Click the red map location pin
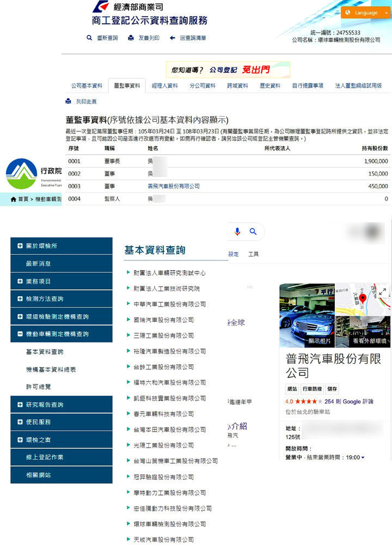This screenshot has width=392, height=550. [363, 299]
